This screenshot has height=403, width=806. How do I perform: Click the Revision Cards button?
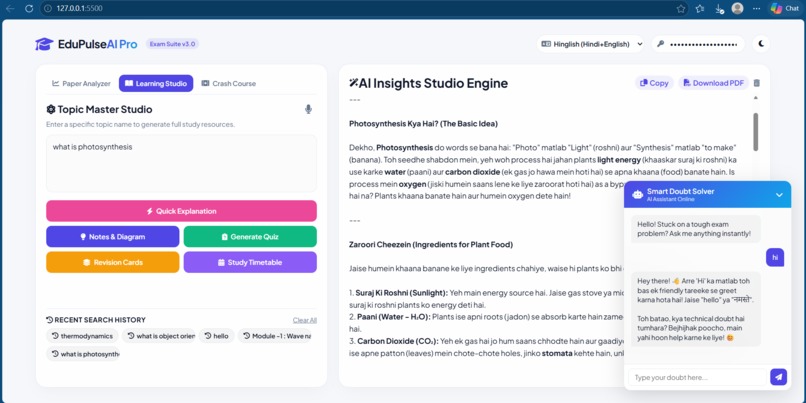click(113, 262)
